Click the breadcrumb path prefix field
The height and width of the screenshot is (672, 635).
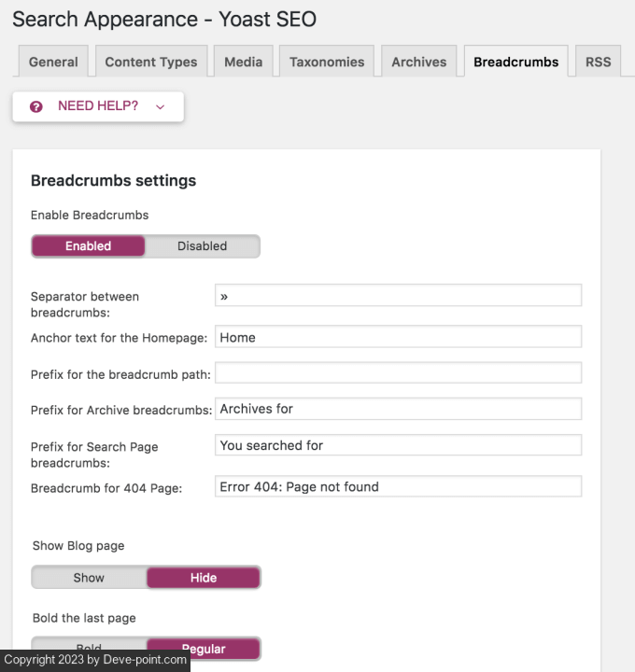[x=398, y=373]
